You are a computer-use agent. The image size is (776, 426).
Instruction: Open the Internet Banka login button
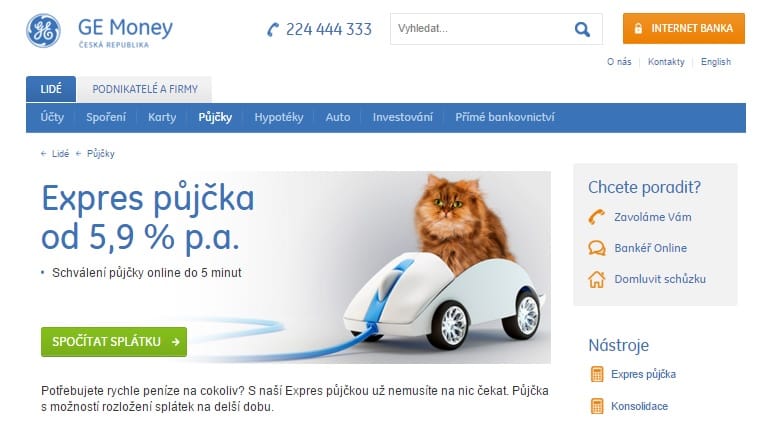point(683,29)
